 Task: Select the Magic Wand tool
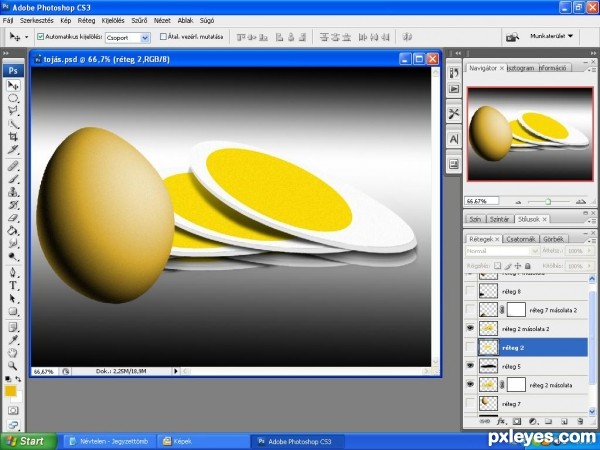pyautogui.click(x=13, y=124)
